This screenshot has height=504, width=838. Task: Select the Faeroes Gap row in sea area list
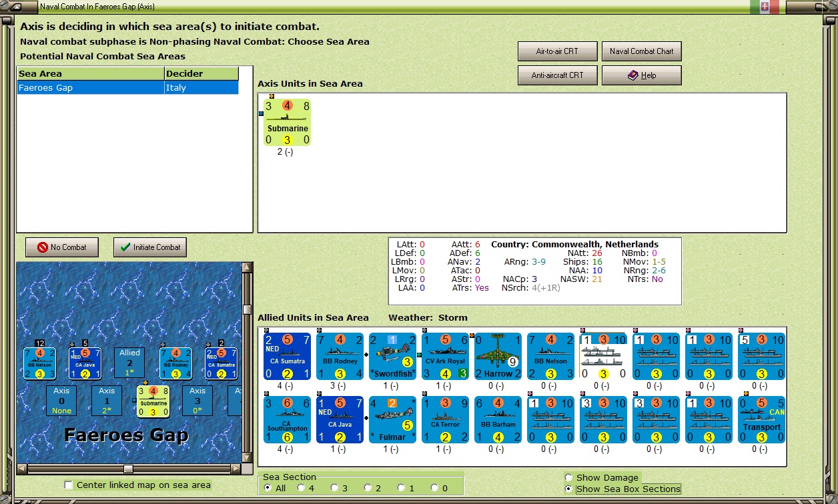[127, 87]
